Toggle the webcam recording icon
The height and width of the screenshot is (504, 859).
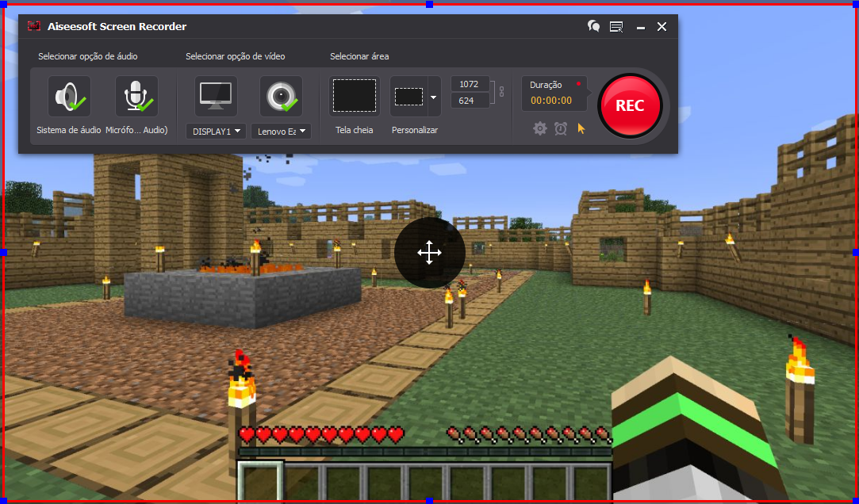(281, 97)
